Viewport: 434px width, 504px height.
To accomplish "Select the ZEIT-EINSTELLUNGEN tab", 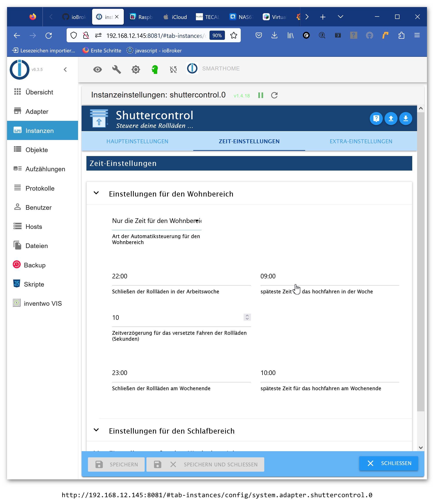I will click(x=249, y=141).
